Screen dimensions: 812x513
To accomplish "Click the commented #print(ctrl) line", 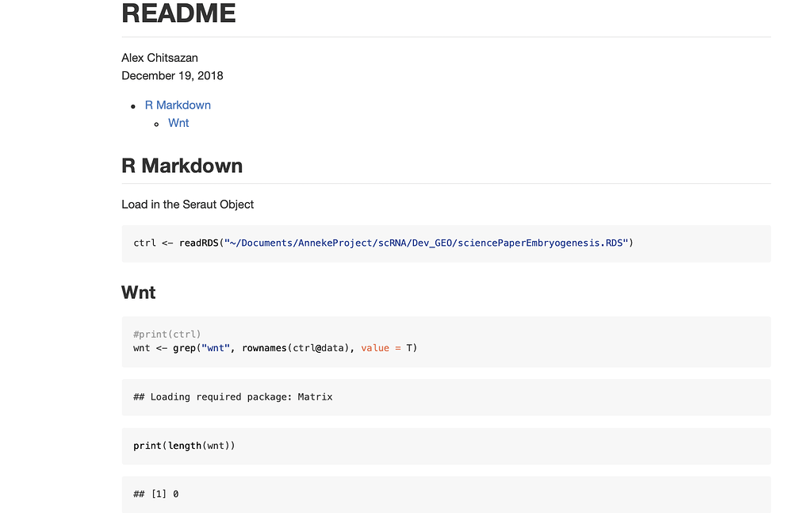I will click(167, 334).
